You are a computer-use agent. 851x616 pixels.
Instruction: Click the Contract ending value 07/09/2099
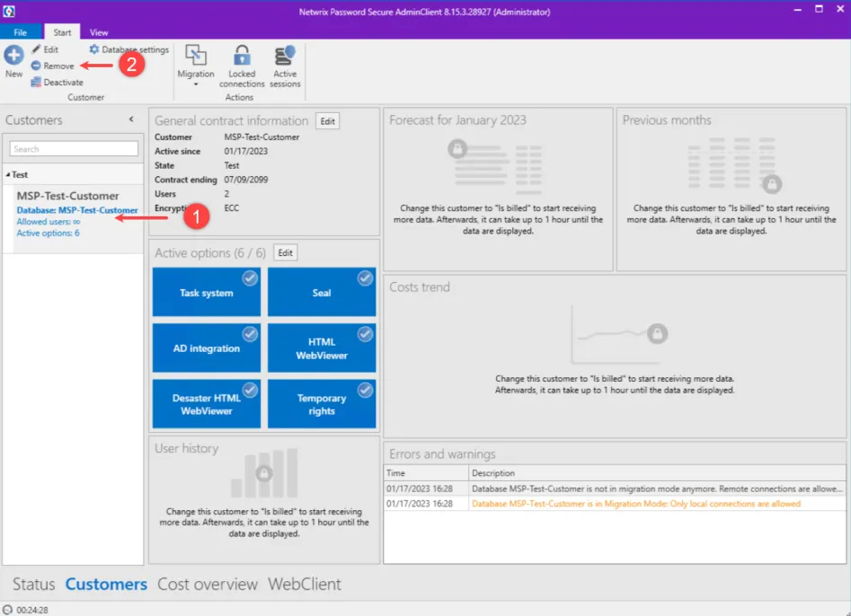coord(246,180)
